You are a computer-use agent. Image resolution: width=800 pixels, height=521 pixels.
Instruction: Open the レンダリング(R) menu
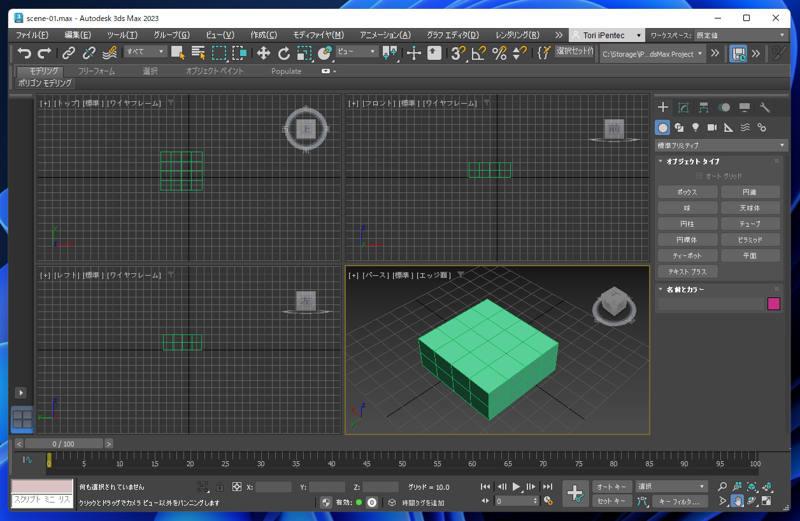click(517, 35)
